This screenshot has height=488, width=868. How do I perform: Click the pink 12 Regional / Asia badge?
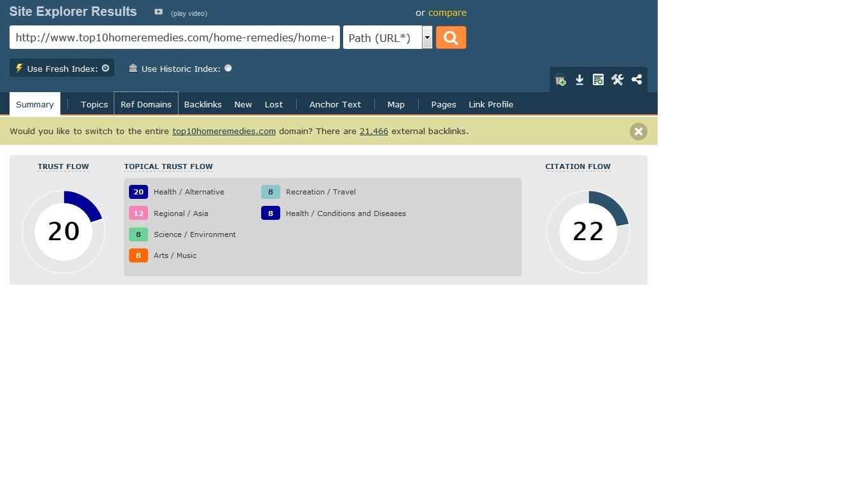(139, 213)
